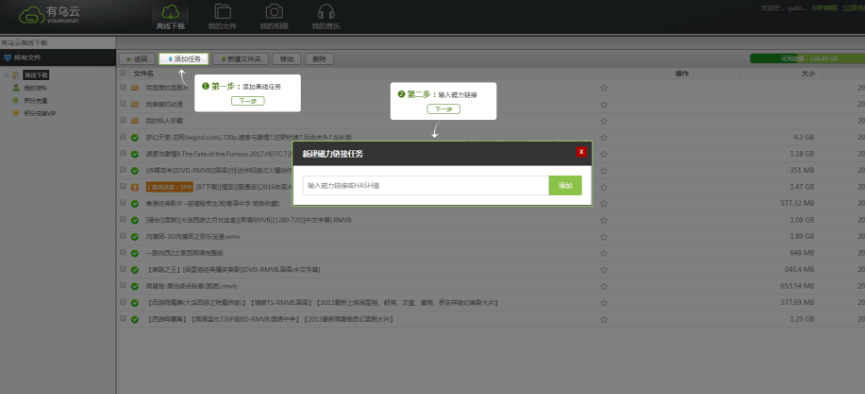Viewport: 865px width, 394px height.
Task: Click the 积分充值 green plus icon in sidebar
Action: pos(16,100)
